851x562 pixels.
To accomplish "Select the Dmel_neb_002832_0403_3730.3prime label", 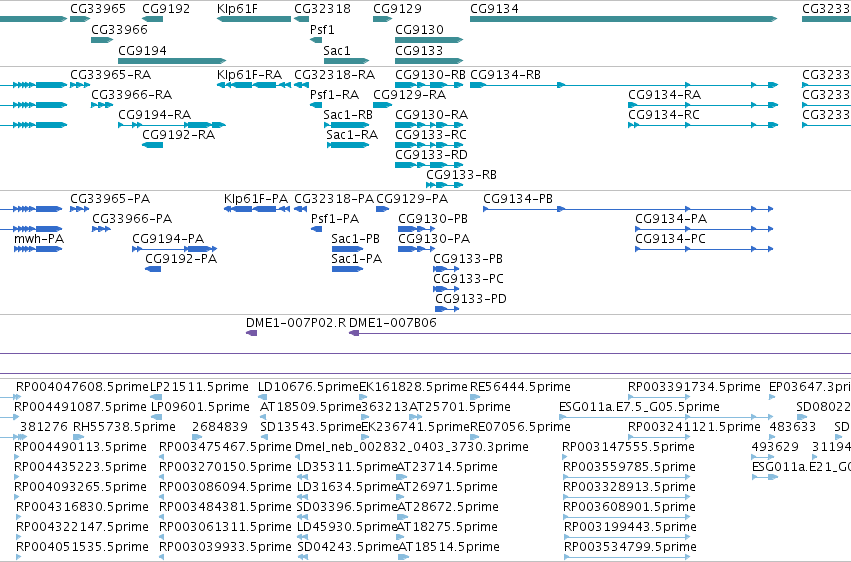I will 412,447.
